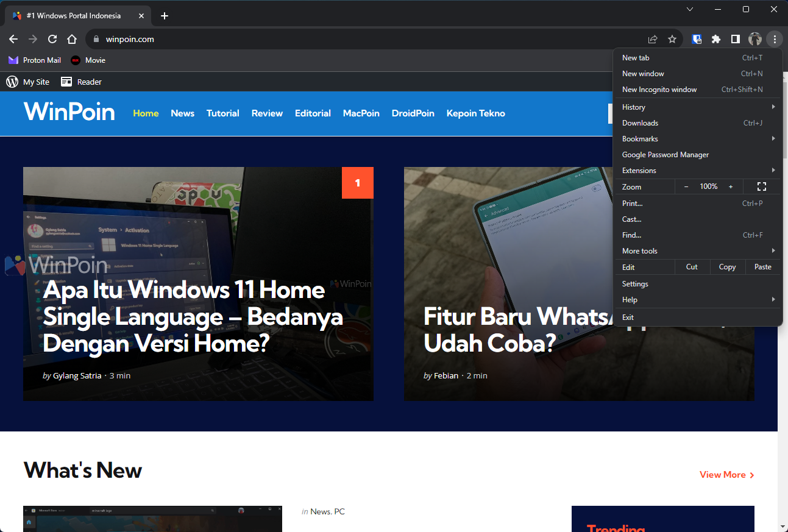Expand the History submenu
788x532 pixels.
[x=697, y=107]
